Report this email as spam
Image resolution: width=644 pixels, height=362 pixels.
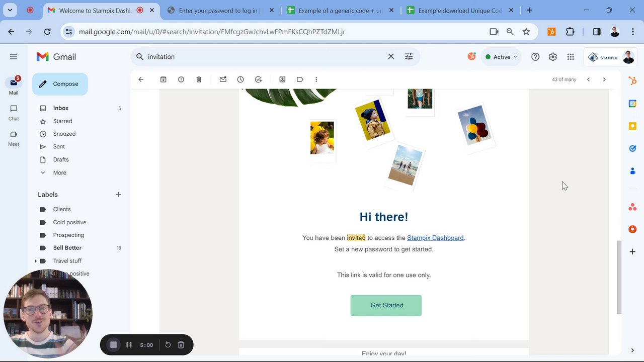coord(181,79)
